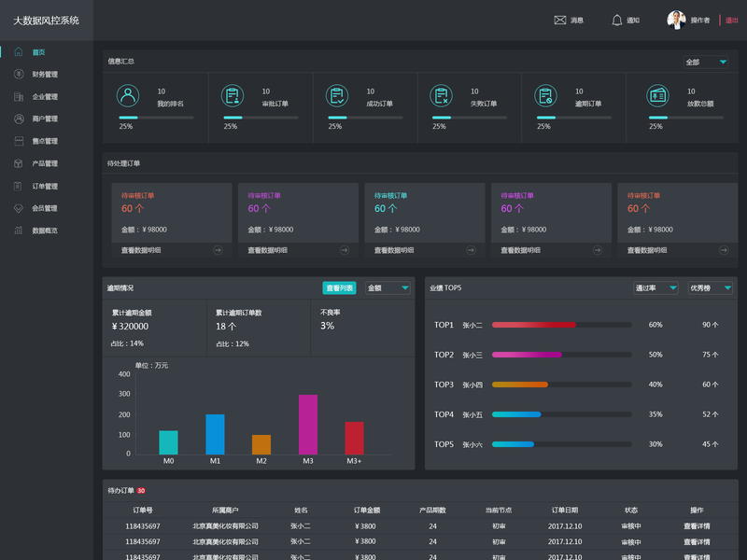Open 企业管理 menu item
Image resolution: width=747 pixels, height=560 pixels.
point(46,97)
